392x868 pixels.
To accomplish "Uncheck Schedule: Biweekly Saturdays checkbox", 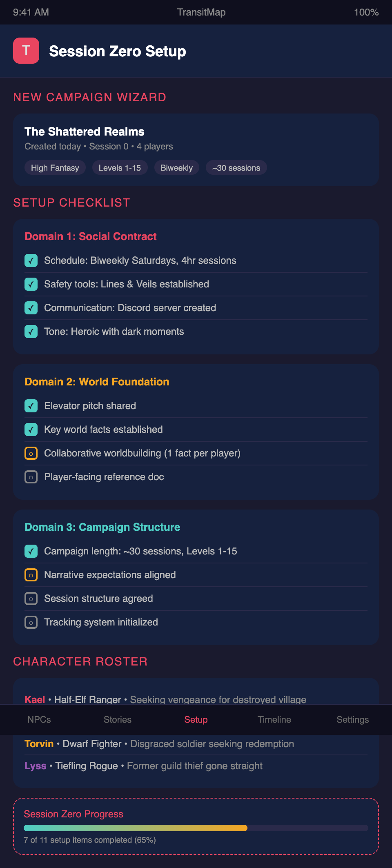I will (31, 260).
